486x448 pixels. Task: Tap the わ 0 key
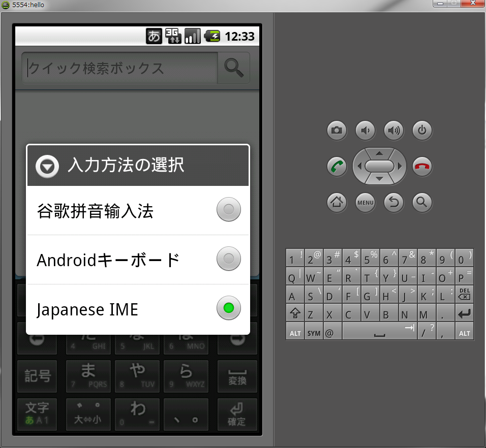[137, 414]
